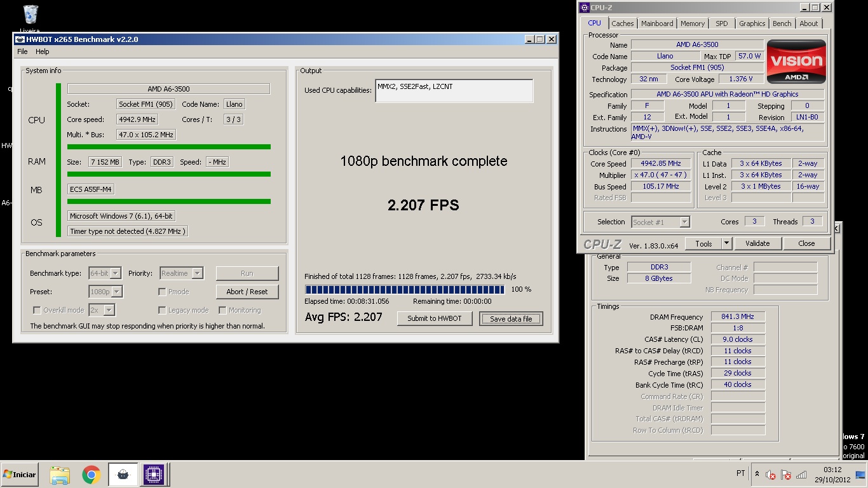This screenshot has height=488, width=868.
Task: Open Windows Explorer from the taskbar
Action: pyautogui.click(x=60, y=475)
